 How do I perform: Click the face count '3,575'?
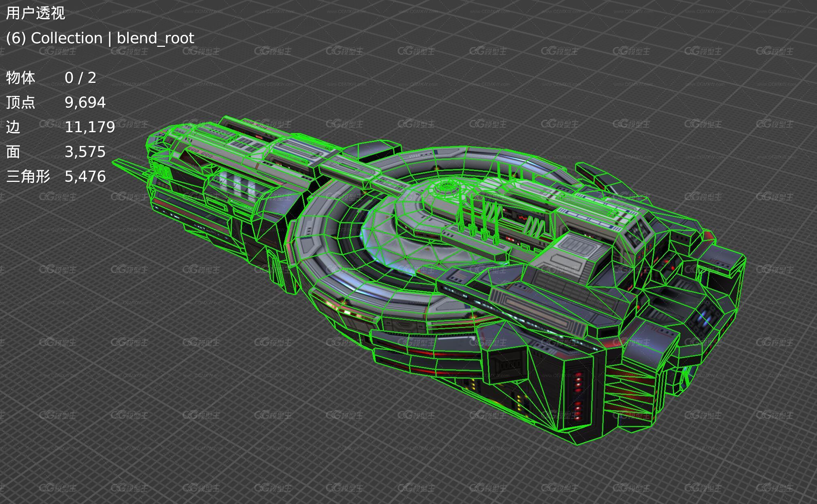(x=85, y=152)
